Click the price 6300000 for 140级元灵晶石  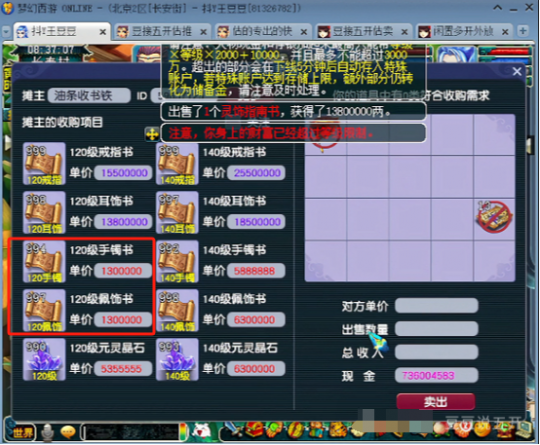[256, 369]
